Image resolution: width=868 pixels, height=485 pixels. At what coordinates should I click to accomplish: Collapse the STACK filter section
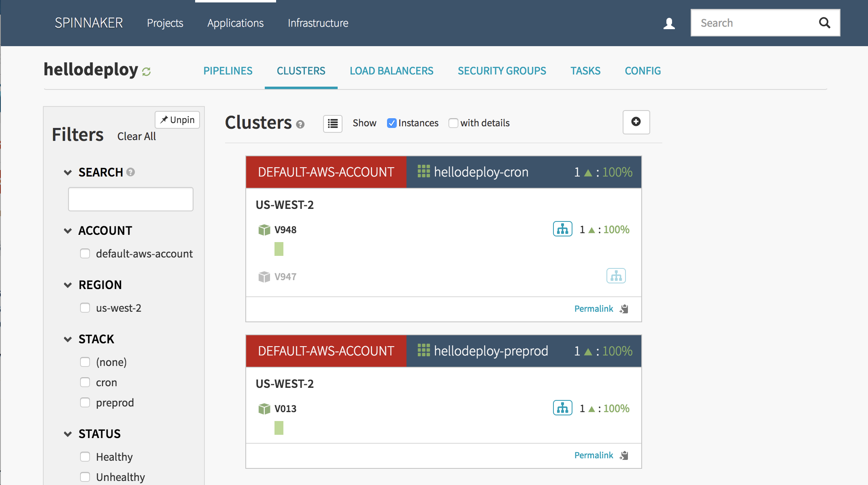pos(68,339)
